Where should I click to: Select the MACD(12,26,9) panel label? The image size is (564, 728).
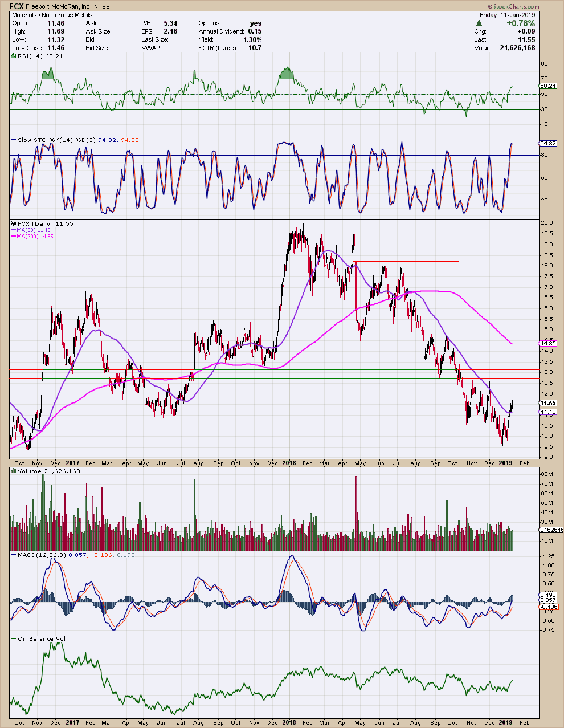coord(39,555)
